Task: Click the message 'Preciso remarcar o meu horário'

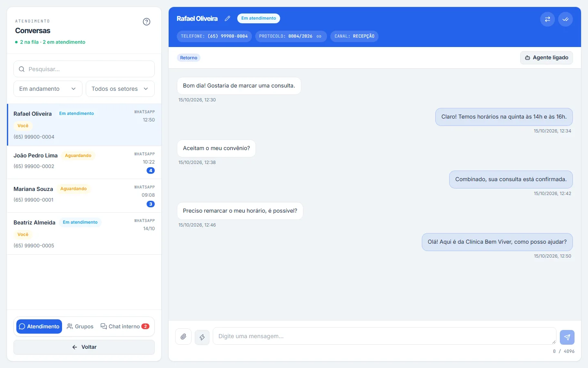Action: click(240, 211)
